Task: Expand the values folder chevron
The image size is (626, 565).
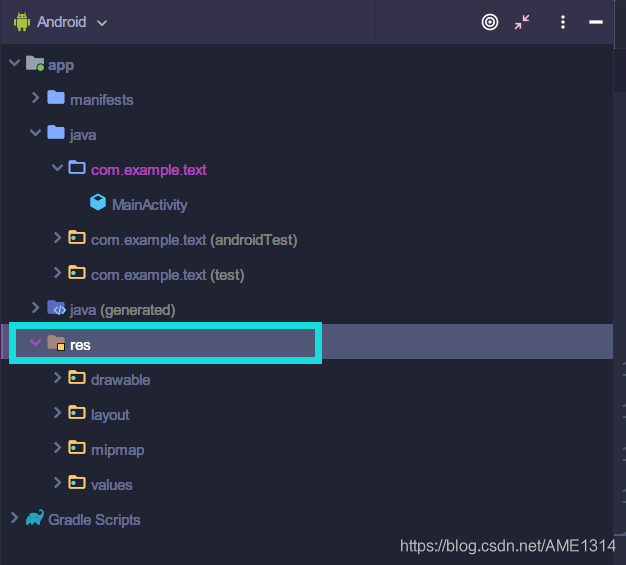Action: point(57,482)
